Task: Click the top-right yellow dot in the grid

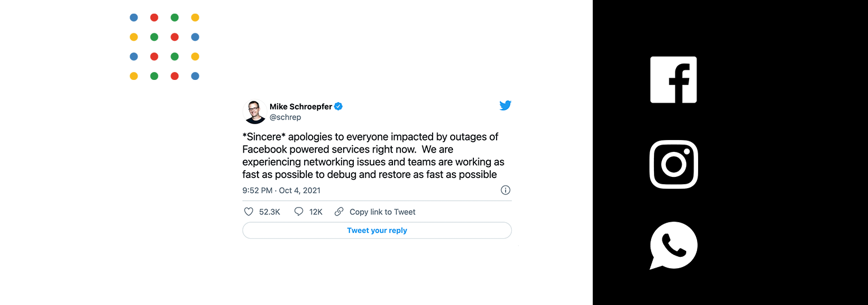Action: click(x=195, y=18)
